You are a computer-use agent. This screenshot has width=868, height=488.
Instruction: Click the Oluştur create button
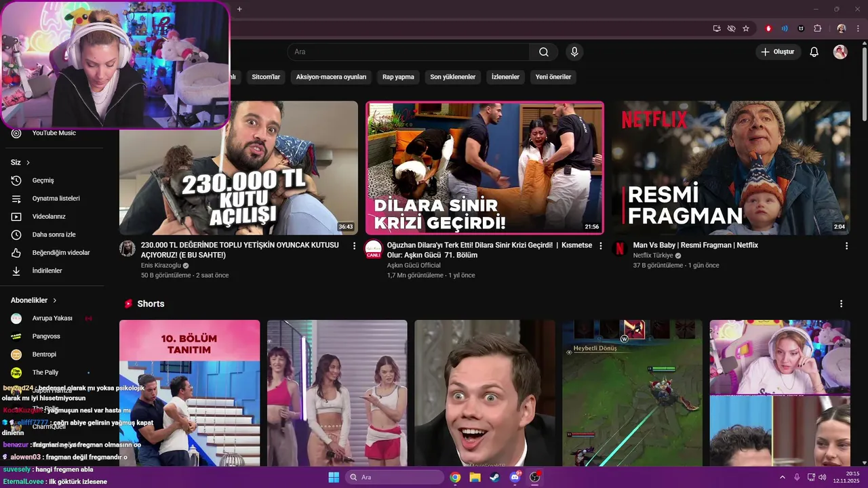tap(778, 52)
